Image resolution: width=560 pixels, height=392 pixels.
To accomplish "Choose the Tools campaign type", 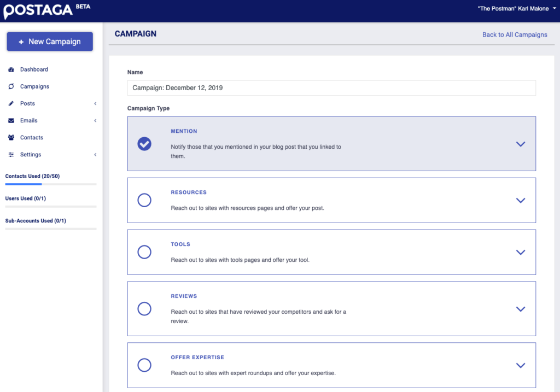I will 144,252.
